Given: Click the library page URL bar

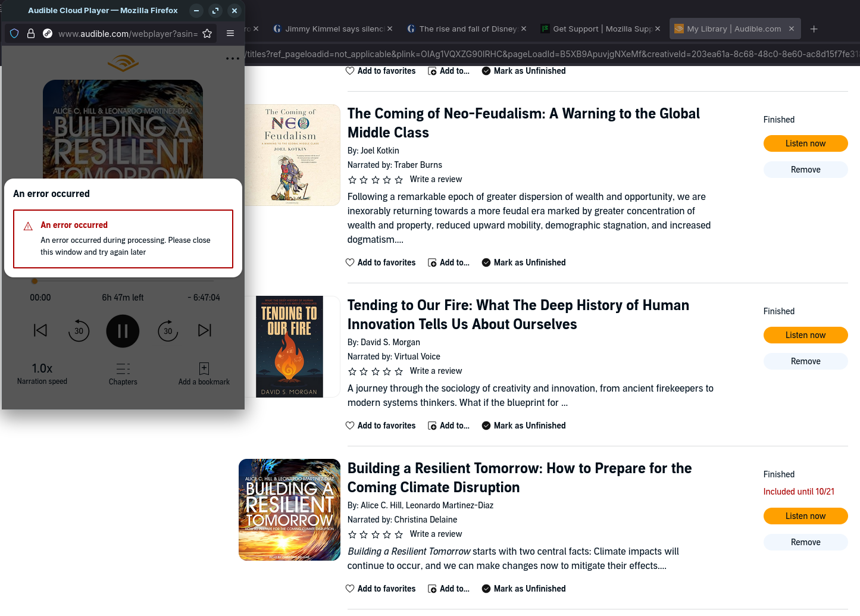Looking at the screenshot, I should (x=552, y=54).
